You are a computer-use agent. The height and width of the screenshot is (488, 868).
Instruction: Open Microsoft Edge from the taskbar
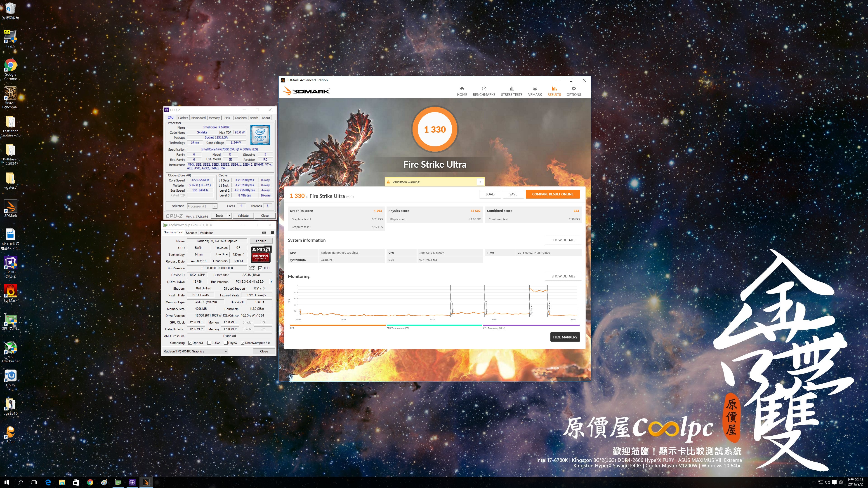pos(48,482)
